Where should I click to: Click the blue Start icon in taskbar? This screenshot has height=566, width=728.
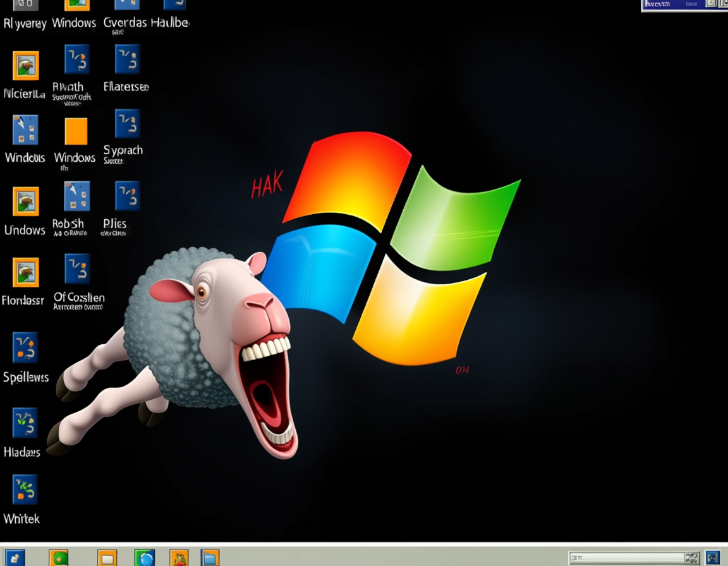pos(15,558)
